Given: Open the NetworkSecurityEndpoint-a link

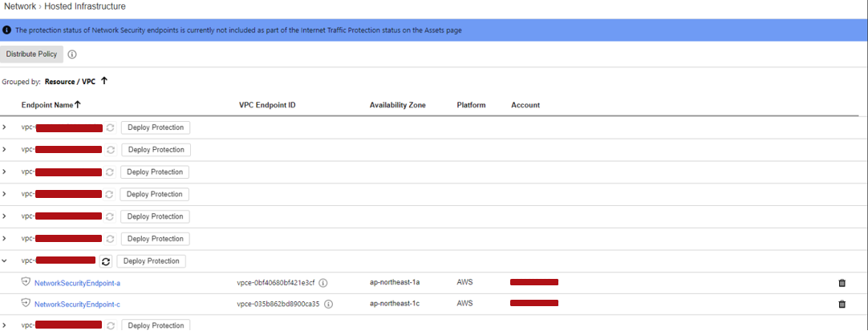Looking at the screenshot, I should click(x=77, y=283).
